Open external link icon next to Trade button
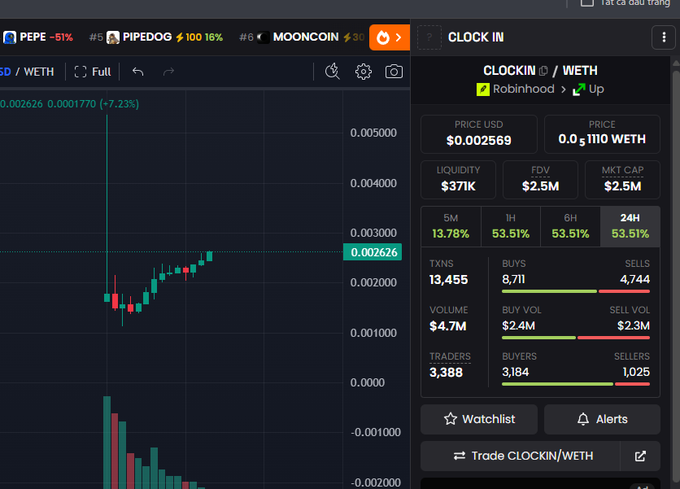The height and width of the screenshot is (489, 680). (x=640, y=456)
